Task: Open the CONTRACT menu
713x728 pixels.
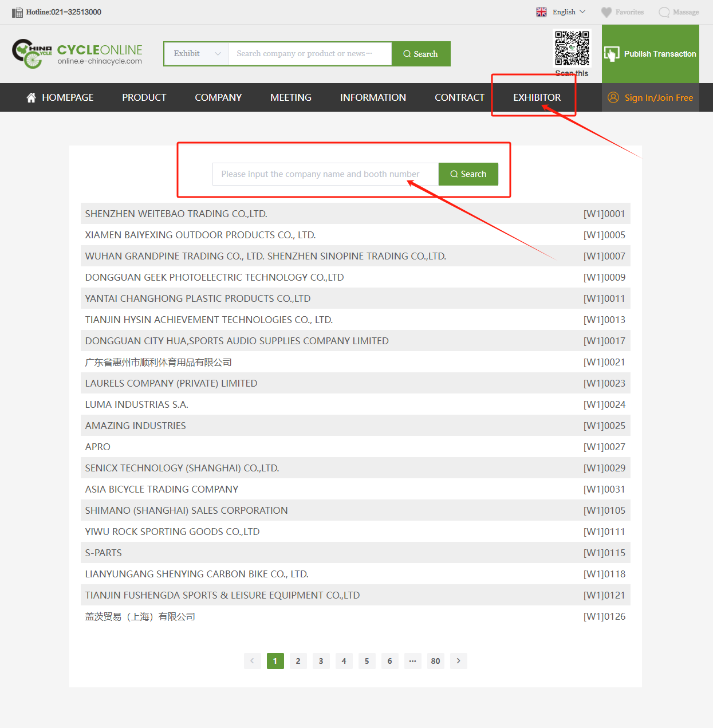Action: point(459,97)
